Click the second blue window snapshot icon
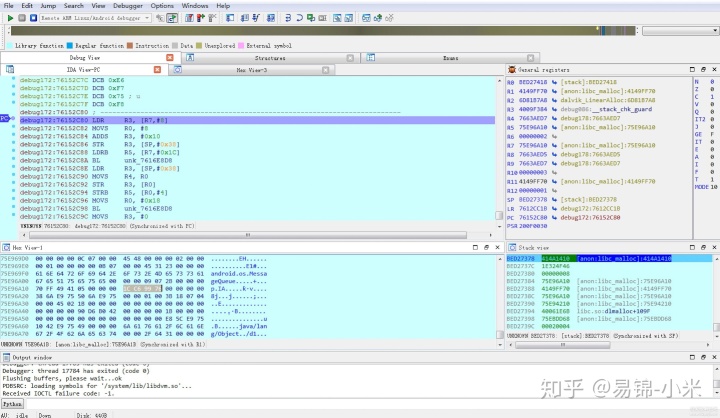720x418 pixels. click(349, 18)
